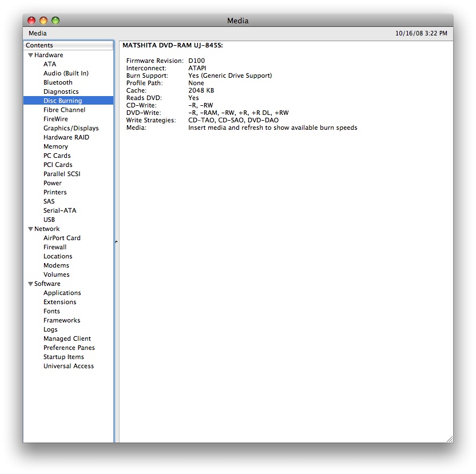Select FireWire in the sidebar
This screenshot has height=474, width=476.
(55, 119)
